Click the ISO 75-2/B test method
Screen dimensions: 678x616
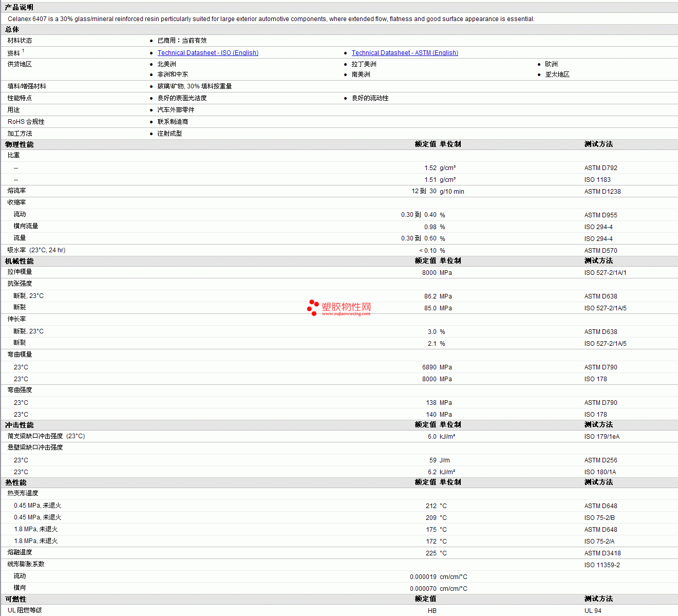[x=599, y=518]
